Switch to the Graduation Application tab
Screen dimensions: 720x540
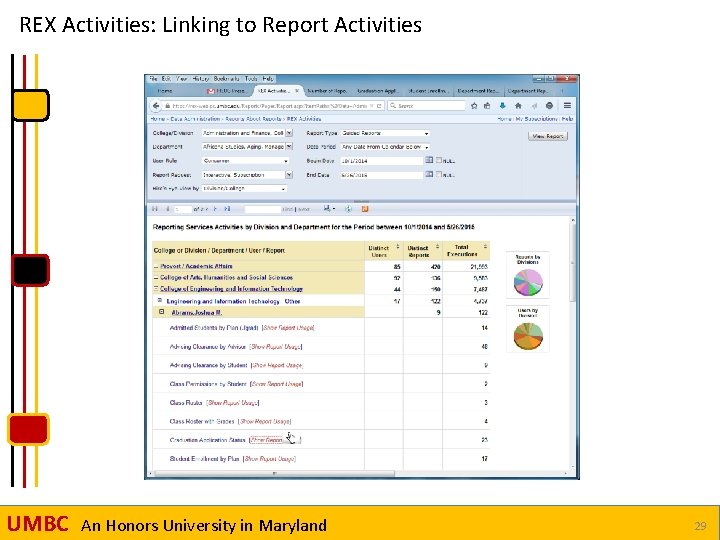(378, 91)
